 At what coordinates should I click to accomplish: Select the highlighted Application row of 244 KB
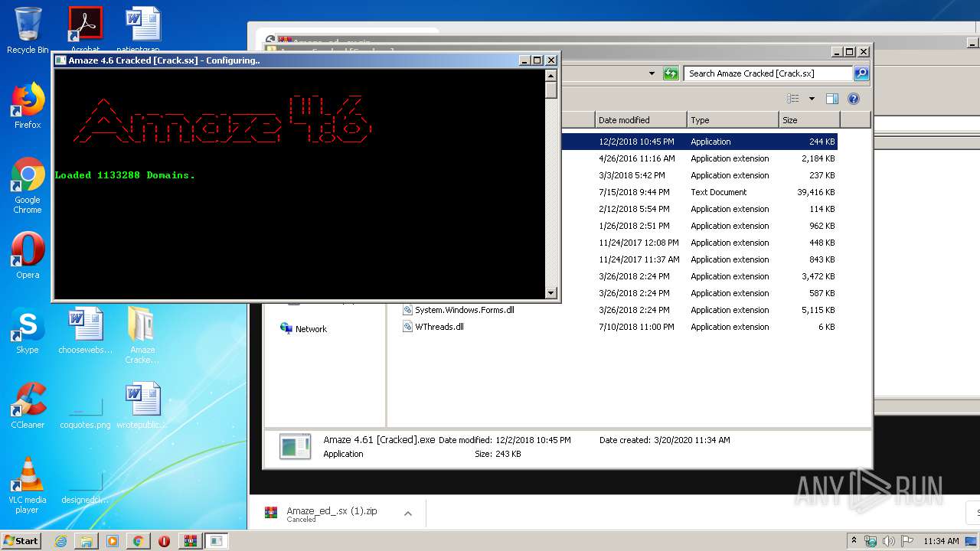(x=698, y=142)
